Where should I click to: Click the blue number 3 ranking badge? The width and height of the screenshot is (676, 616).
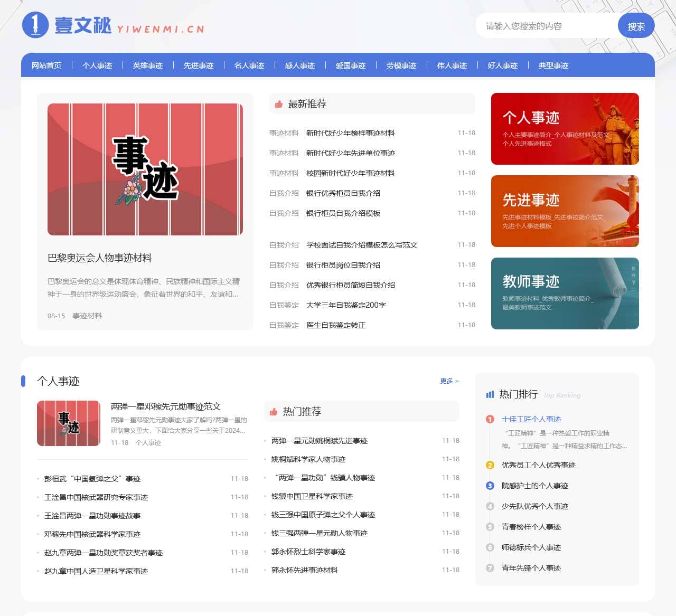490,486
